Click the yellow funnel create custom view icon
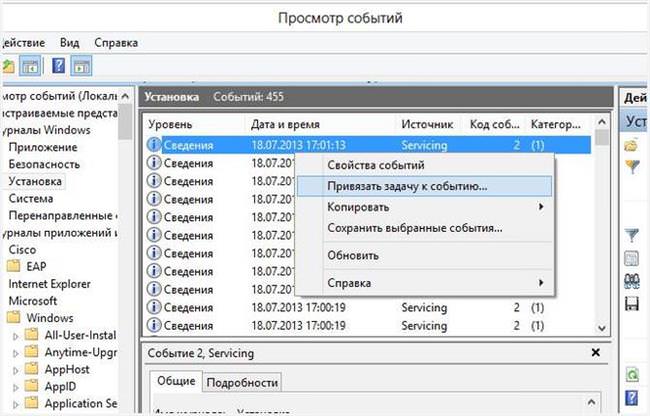The image size is (650, 416). (632, 167)
